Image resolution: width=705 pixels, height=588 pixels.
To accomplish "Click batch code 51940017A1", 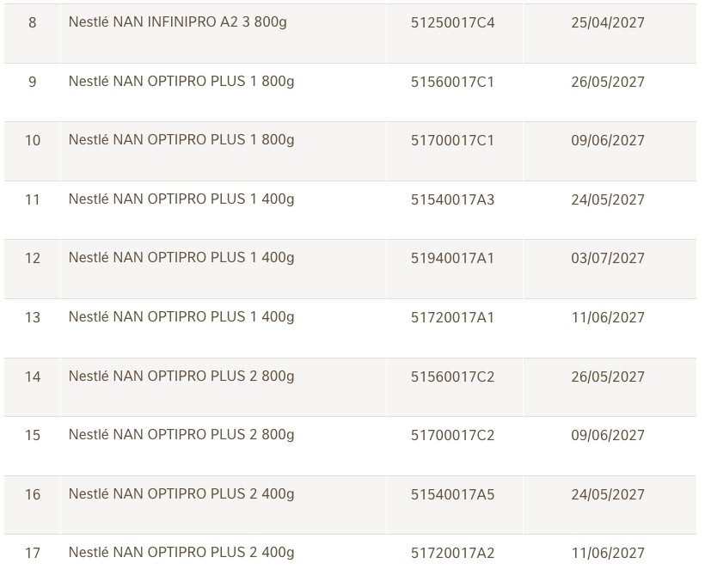I will 452,258.
